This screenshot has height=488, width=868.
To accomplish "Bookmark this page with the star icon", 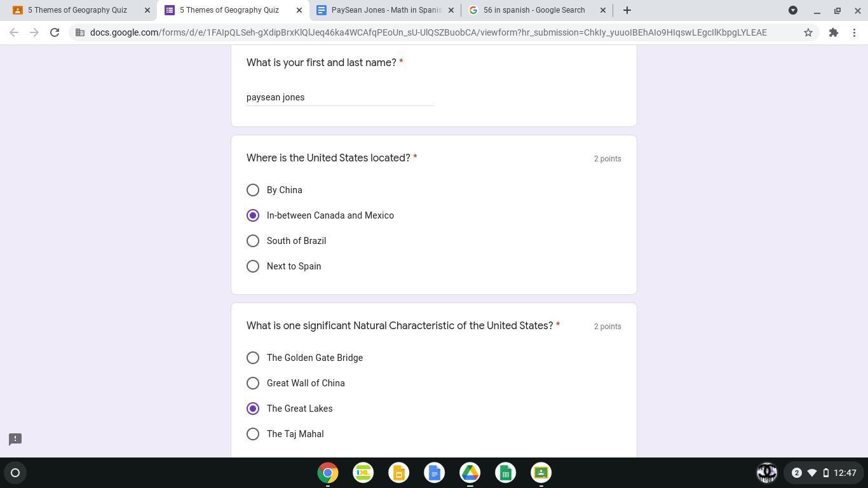I will click(x=808, y=32).
